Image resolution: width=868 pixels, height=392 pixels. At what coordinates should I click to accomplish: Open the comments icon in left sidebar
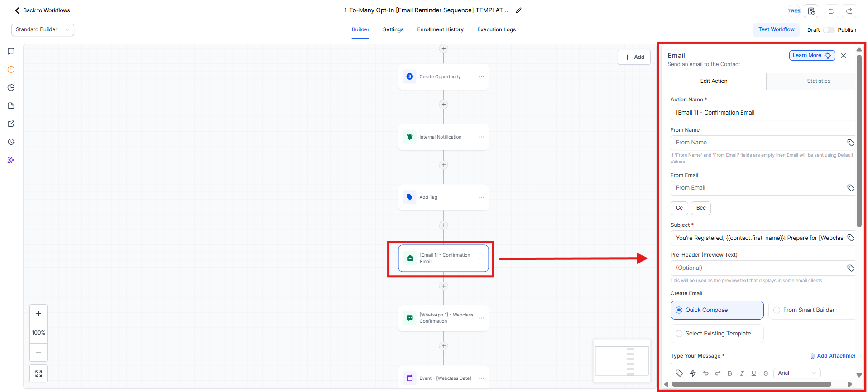[11, 52]
